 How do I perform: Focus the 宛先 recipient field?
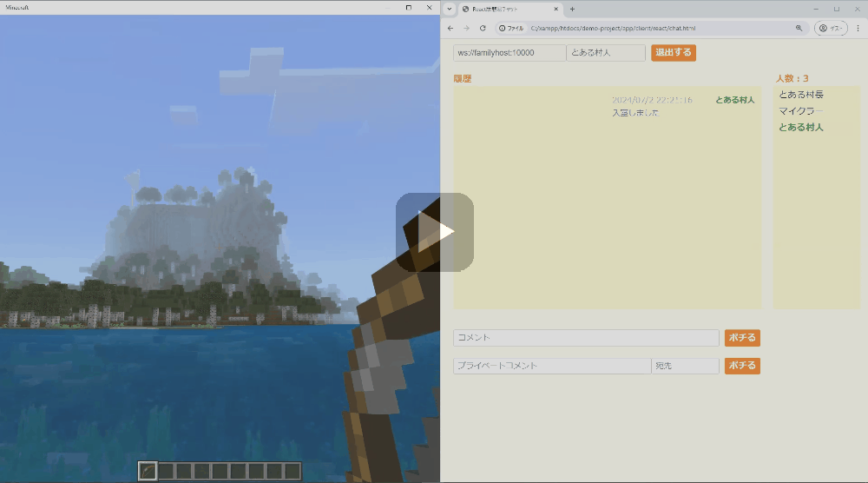(686, 366)
